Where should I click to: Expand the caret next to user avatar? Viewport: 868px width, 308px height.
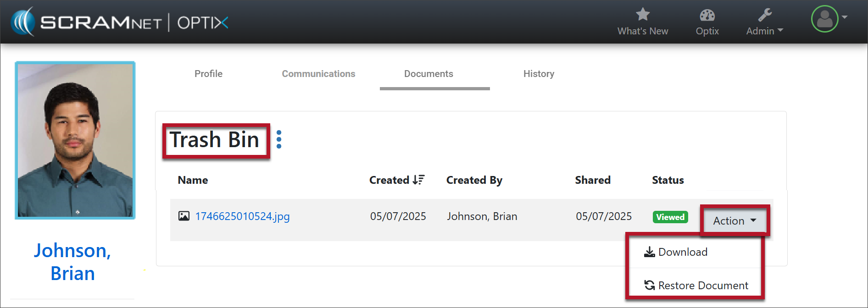[845, 17]
